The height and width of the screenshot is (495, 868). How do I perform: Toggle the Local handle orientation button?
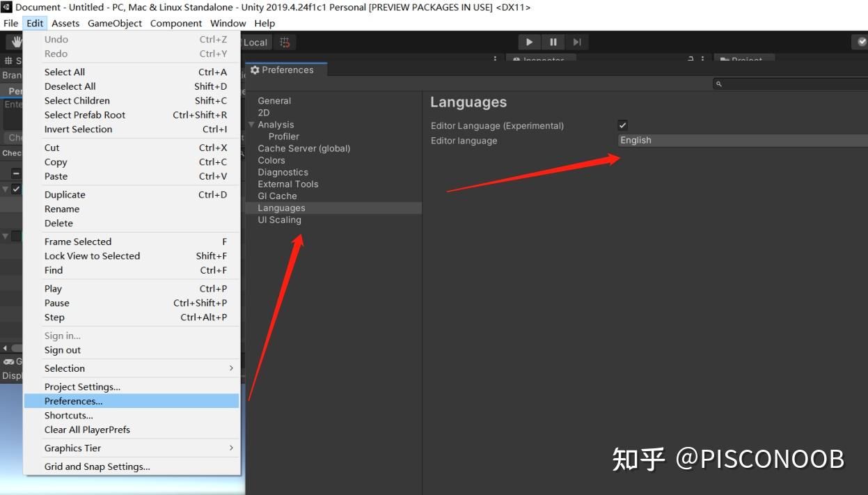(x=256, y=42)
